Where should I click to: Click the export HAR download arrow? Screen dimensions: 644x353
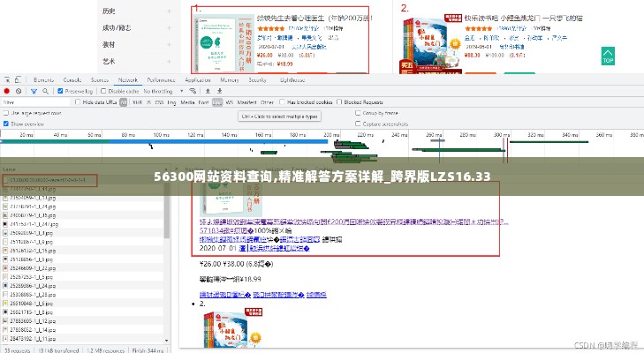(x=219, y=91)
